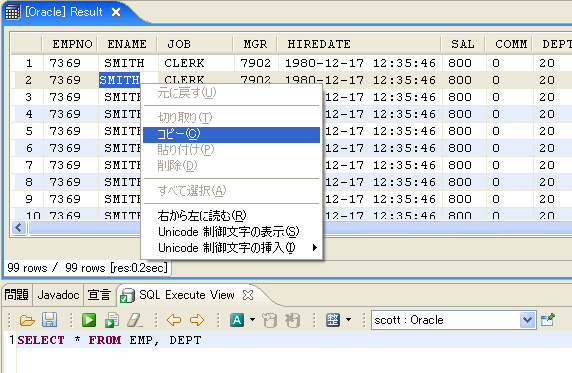Click the execute script document icon

click(x=112, y=320)
